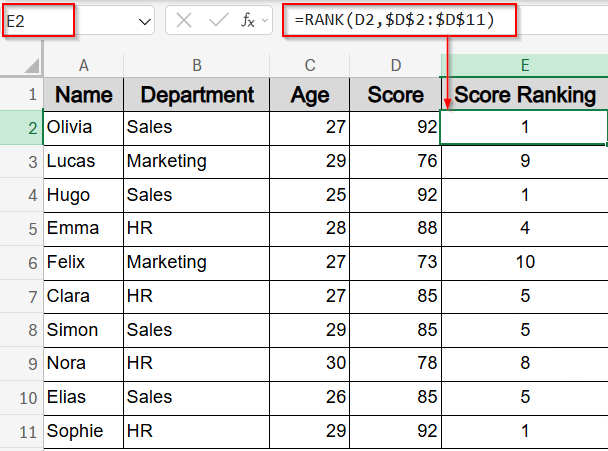
Task: Select the cell containing Simon
Action: pos(83,330)
